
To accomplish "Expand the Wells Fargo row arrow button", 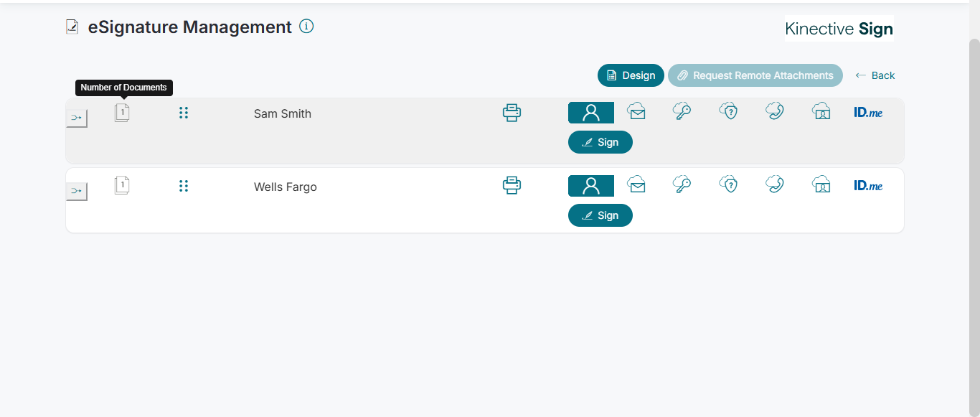I will tap(76, 191).
